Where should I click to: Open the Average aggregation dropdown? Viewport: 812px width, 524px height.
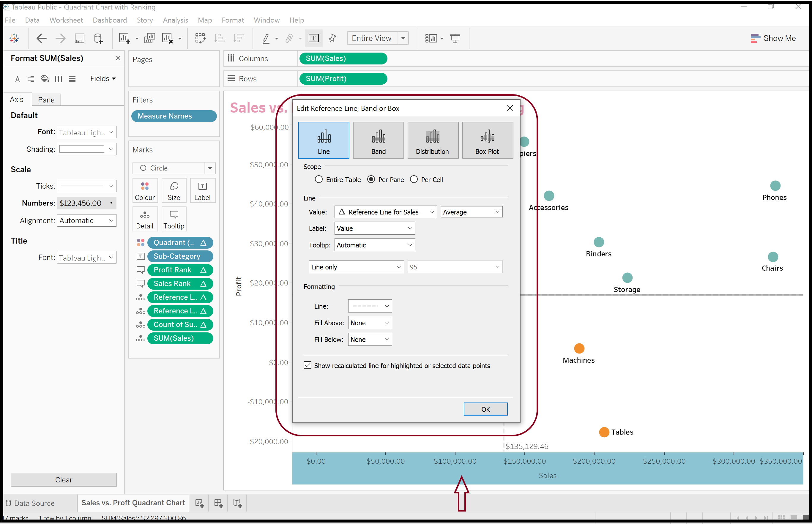(471, 212)
